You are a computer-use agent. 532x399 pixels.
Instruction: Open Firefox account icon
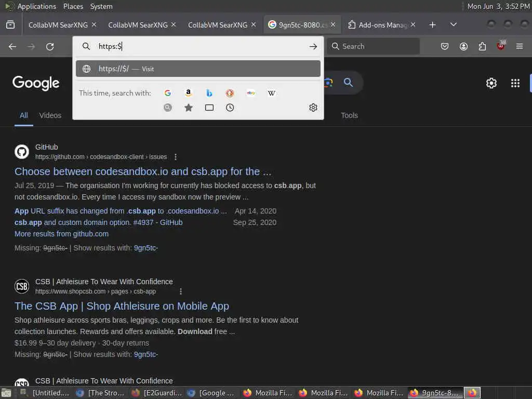tap(463, 46)
